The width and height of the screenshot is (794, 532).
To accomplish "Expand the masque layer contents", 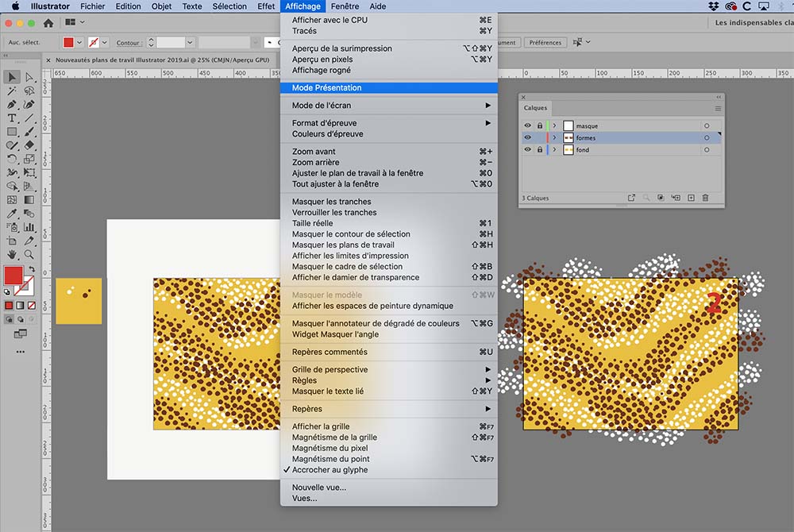I will pyautogui.click(x=554, y=126).
